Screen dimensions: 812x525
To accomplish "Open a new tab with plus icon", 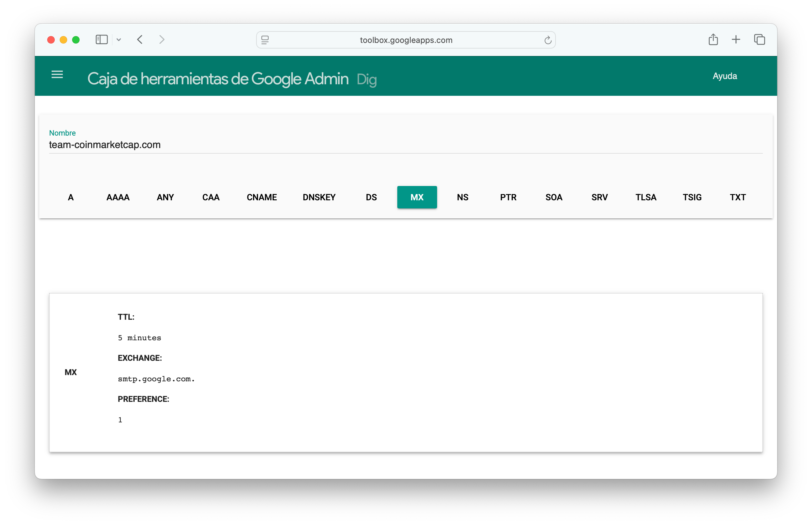I will click(736, 40).
